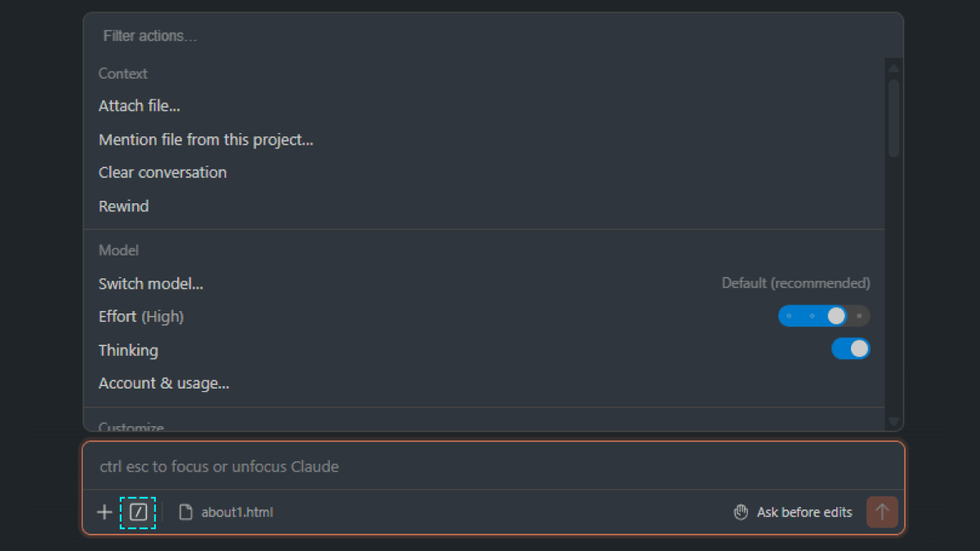Viewport: 980px width, 551px height.
Task: Select Attach file from the menu
Action: 140,106
